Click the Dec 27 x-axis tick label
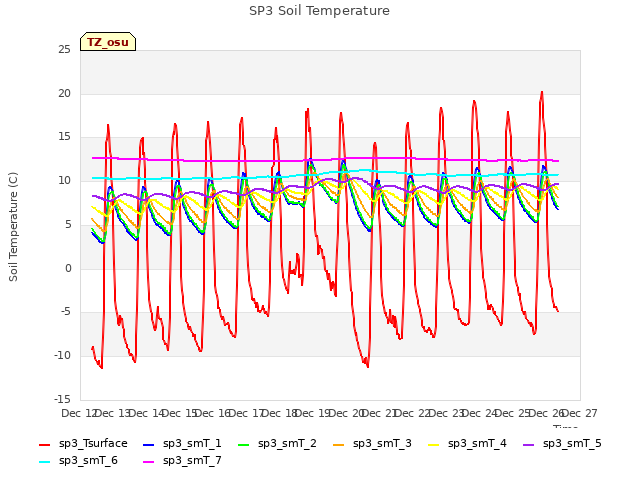Screen dimensions: 640x480 click(x=581, y=413)
